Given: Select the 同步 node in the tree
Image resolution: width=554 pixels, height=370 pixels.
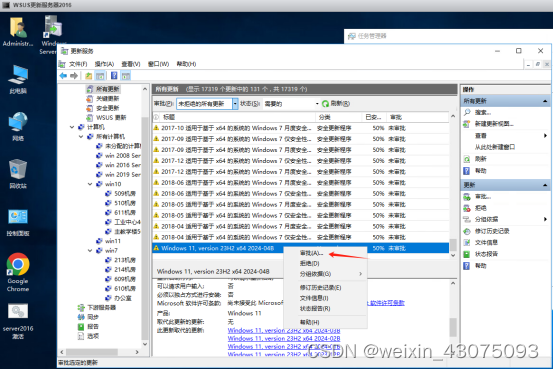Looking at the screenshot, I should coord(93,317).
